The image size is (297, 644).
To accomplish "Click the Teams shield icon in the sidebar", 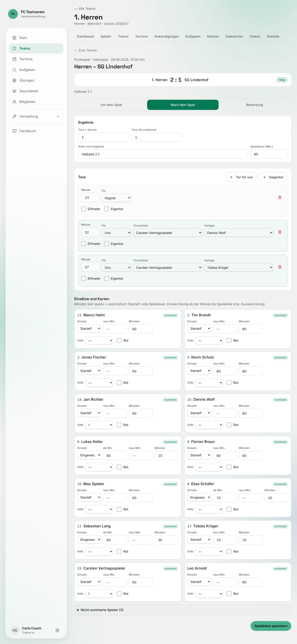I will pyautogui.click(x=14, y=48).
